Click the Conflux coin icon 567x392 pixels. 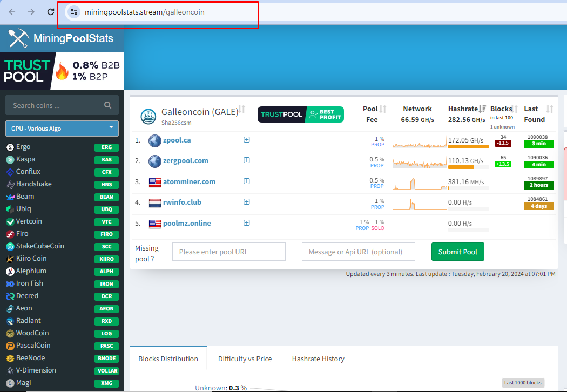[10, 172]
